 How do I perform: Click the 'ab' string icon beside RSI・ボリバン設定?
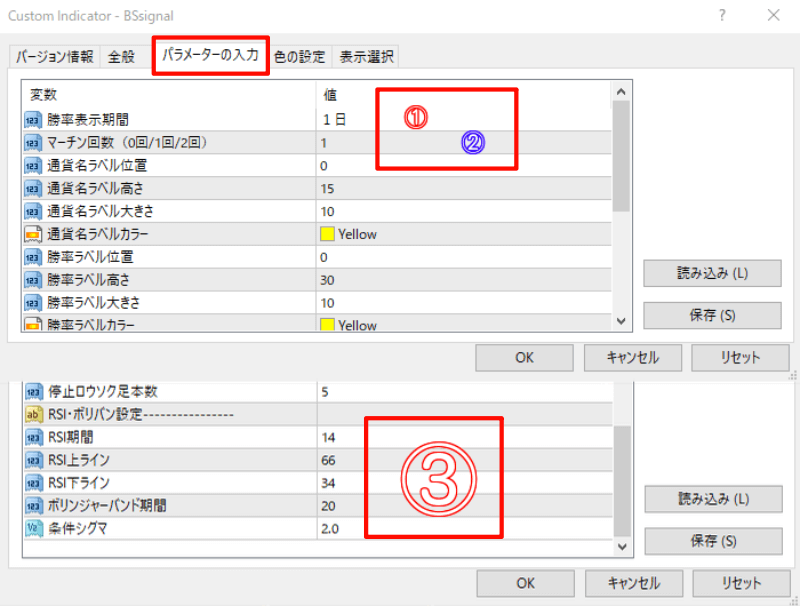pyautogui.click(x=33, y=414)
